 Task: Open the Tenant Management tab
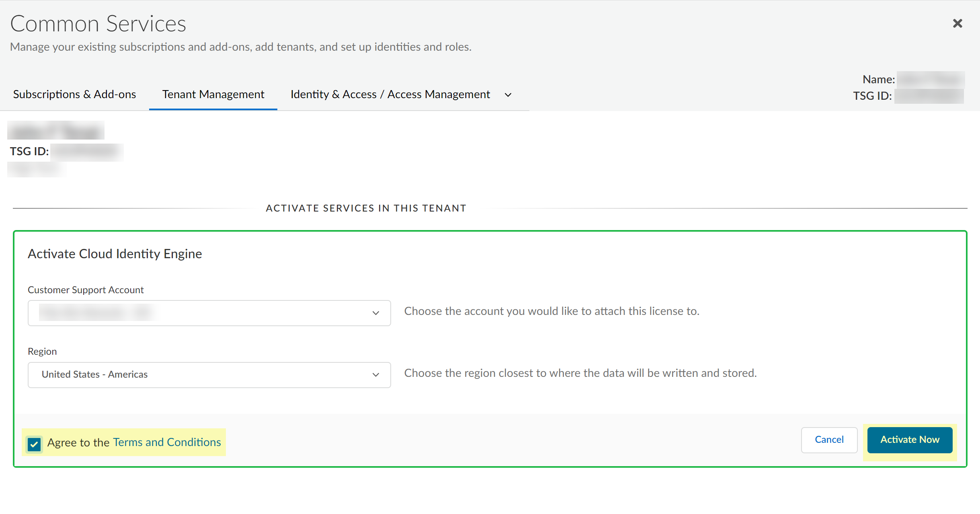click(213, 94)
